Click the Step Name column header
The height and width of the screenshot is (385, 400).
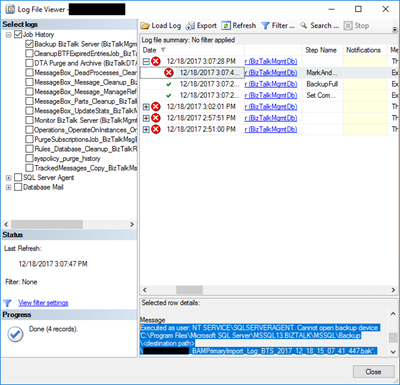click(323, 50)
